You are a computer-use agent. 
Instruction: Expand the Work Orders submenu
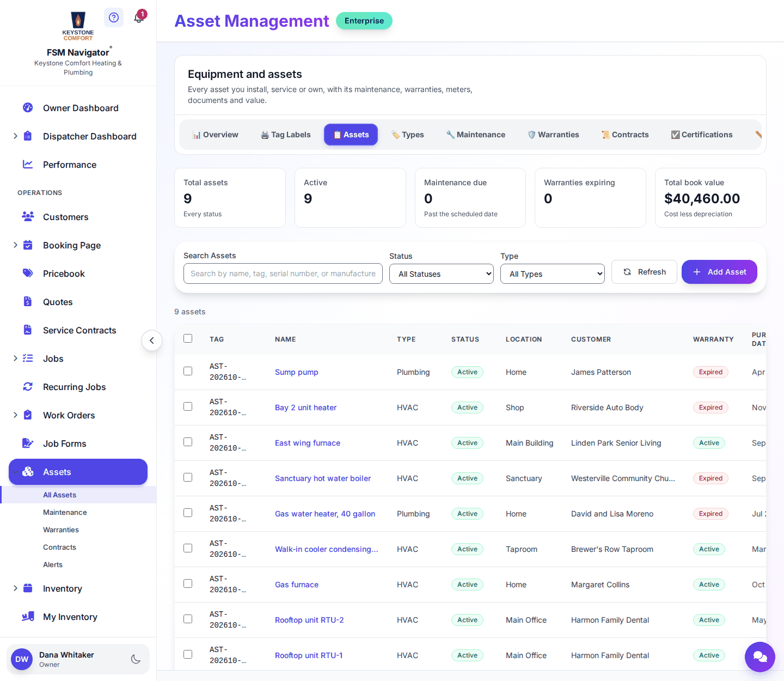(x=15, y=415)
